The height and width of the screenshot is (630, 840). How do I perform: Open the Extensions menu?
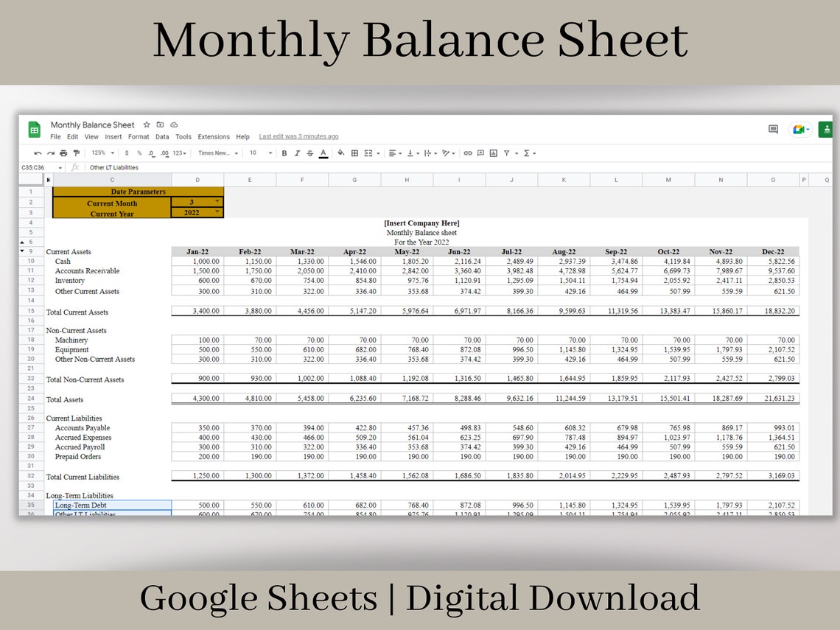213,136
